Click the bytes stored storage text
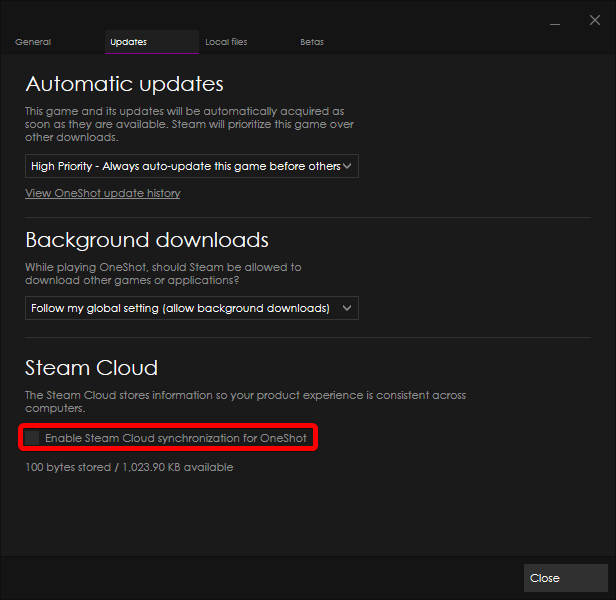This screenshot has width=616, height=600. [x=129, y=467]
